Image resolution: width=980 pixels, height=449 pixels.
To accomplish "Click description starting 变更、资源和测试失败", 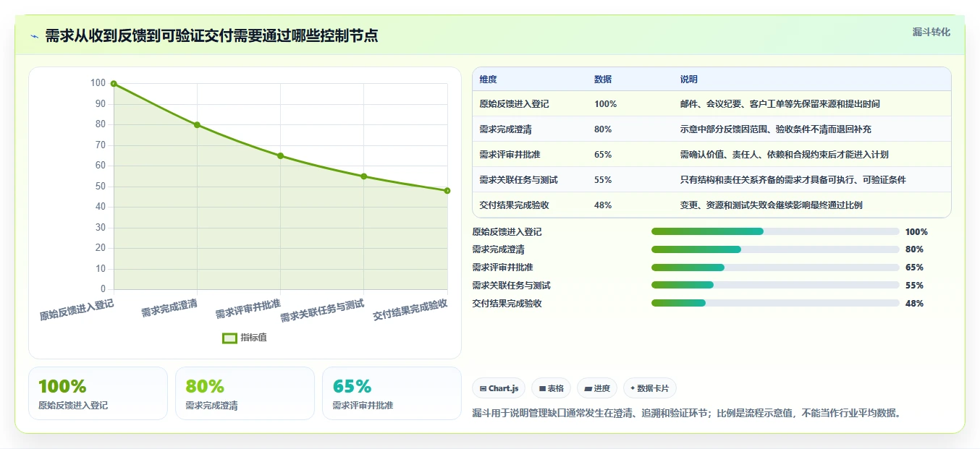I will (772, 205).
